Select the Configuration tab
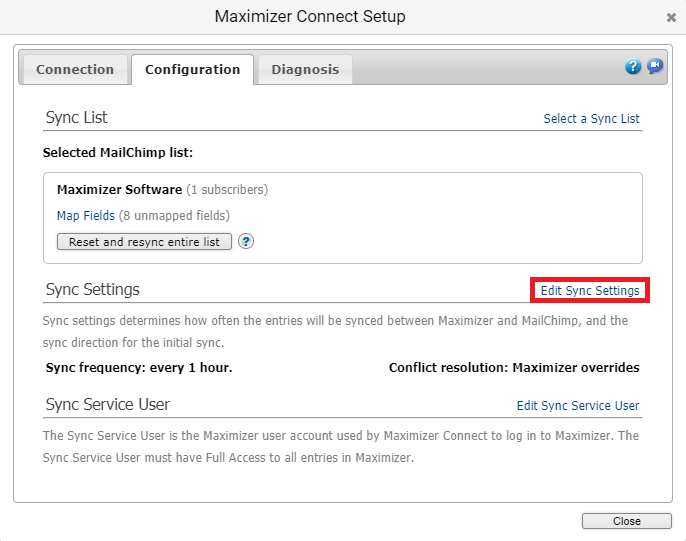 tap(192, 69)
